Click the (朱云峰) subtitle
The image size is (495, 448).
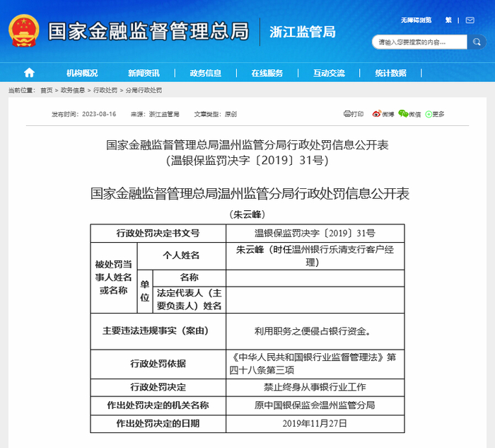pos(248,214)
